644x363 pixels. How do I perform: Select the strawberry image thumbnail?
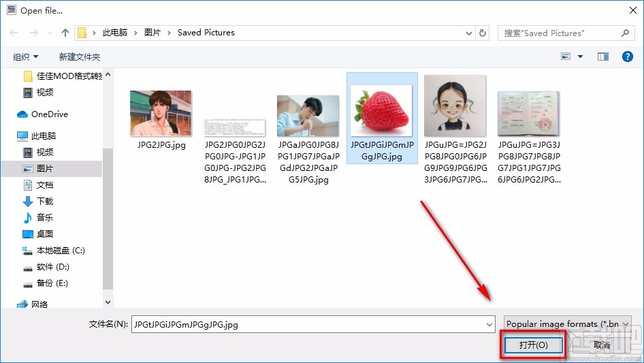381,111
